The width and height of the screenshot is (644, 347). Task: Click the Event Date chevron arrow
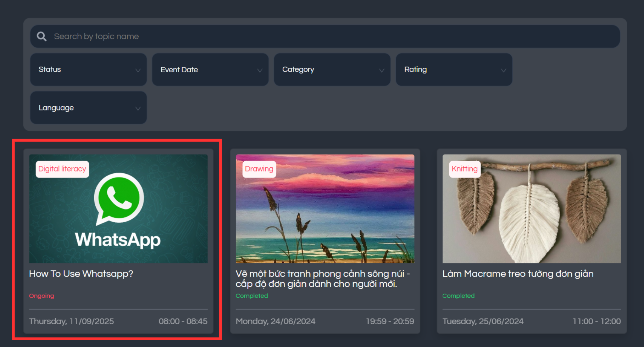[260, 70]
